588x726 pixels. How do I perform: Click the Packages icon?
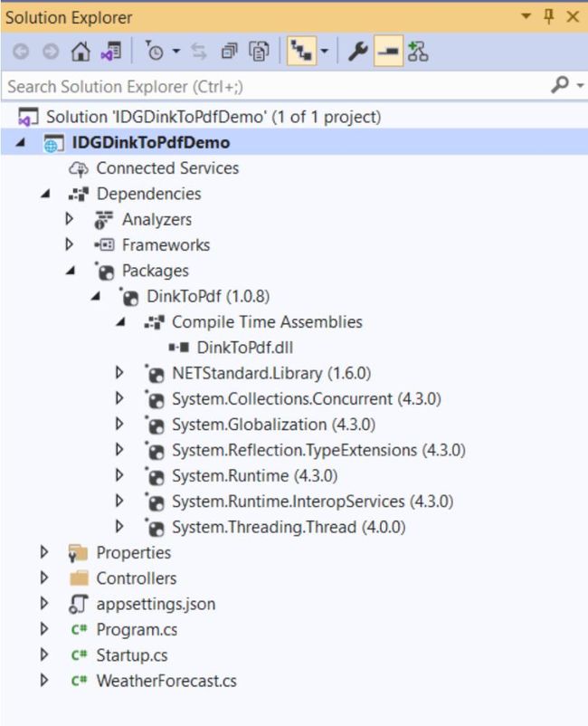click(x=105, y=272)
